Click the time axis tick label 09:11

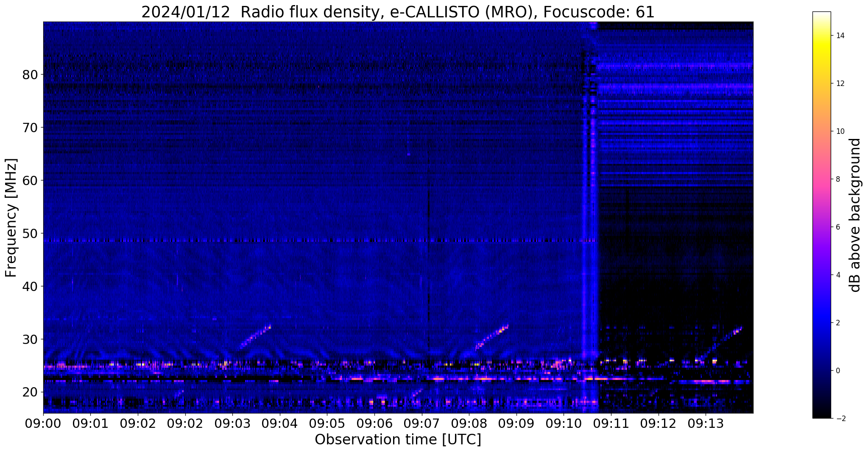[x=611, y=423]
